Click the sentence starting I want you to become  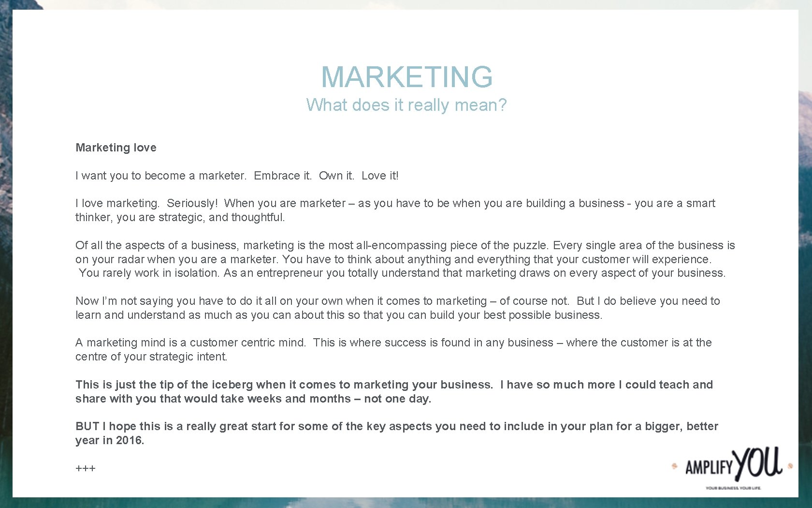tap(237, 176)
